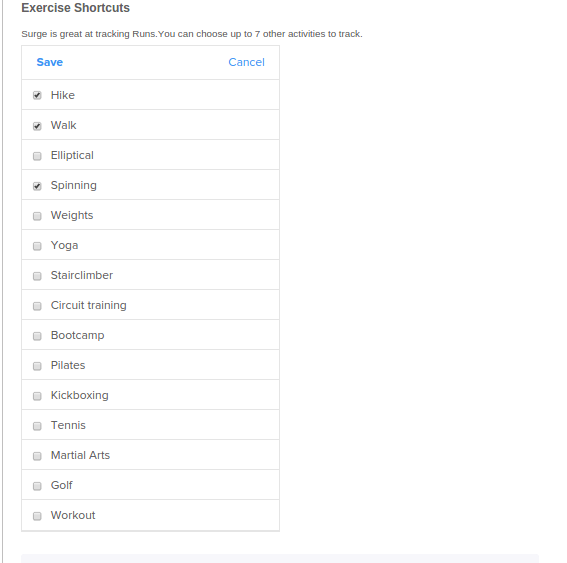Image resolution: width=567 pixels, height=563 pixels.
Task: Click the Martial Arts row label
Action: point(80,455)
